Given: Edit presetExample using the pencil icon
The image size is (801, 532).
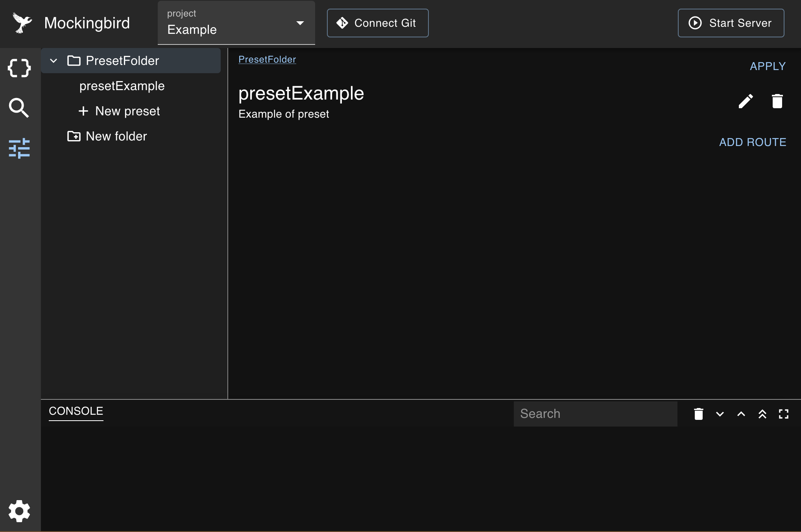Looking at the screenshot, I should tap(746, 101).
